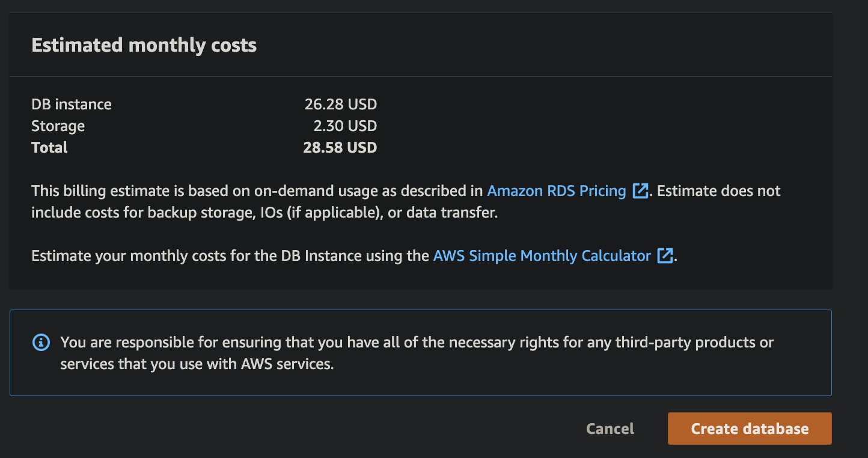Click the 'Estimate your monthly costs' sentence
The width and height of the screenshot is (868, 458).
click(355, 256)
